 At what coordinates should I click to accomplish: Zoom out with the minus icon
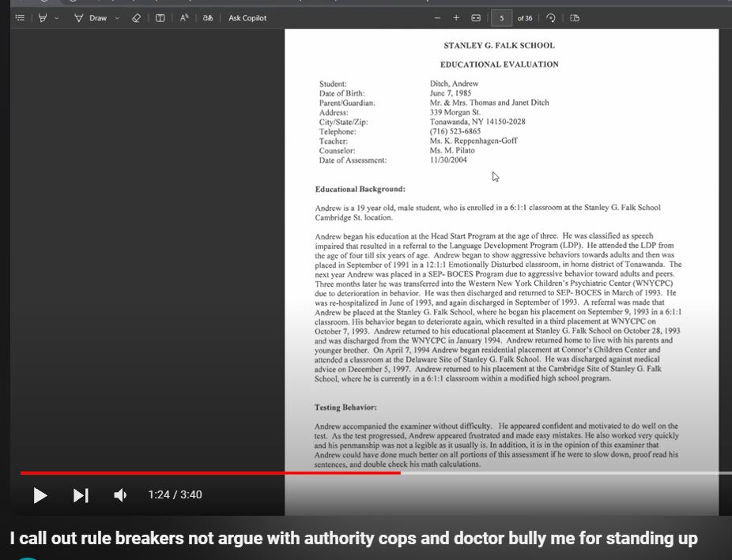437,17
